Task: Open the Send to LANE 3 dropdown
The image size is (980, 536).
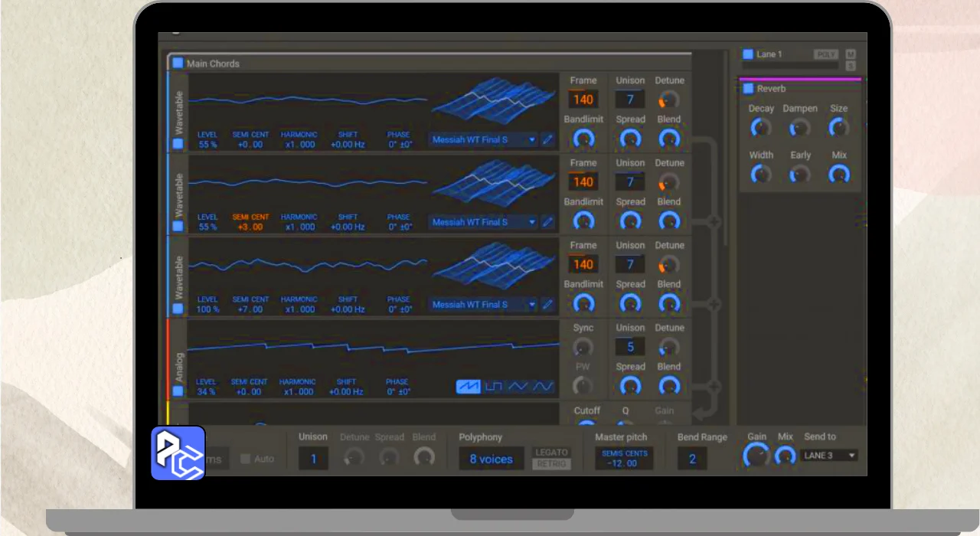Action: tap(829, 456)
